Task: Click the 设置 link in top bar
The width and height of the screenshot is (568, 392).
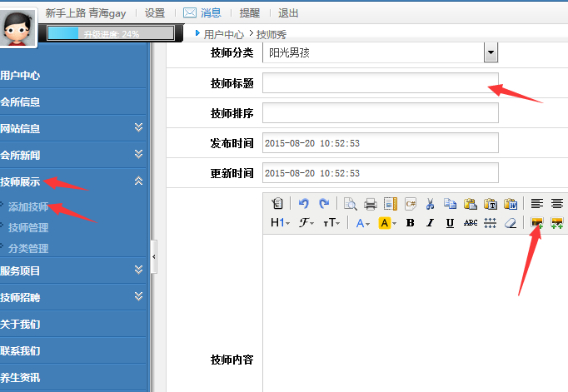Action: [155, 13]
